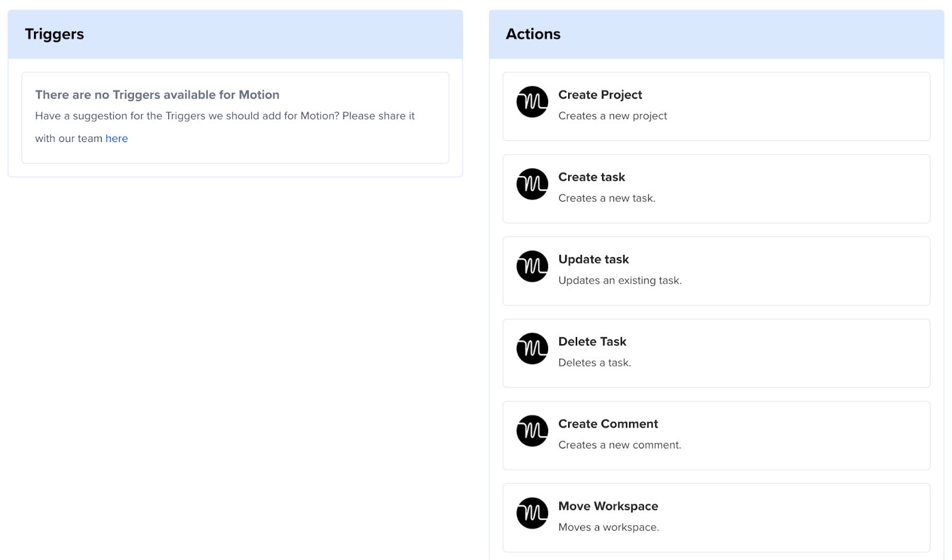
Task: Click 'Moves a workspace.' description
Action: [x=608, y=527]
